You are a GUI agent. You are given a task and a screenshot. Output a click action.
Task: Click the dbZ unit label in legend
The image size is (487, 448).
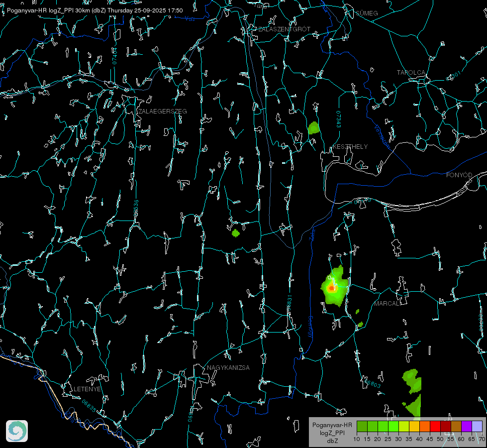pyautogui.click(x=332, y=441)
